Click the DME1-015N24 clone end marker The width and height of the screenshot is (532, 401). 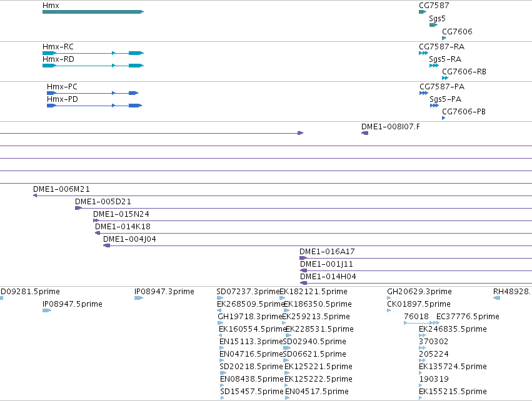[x=96, y=220]
